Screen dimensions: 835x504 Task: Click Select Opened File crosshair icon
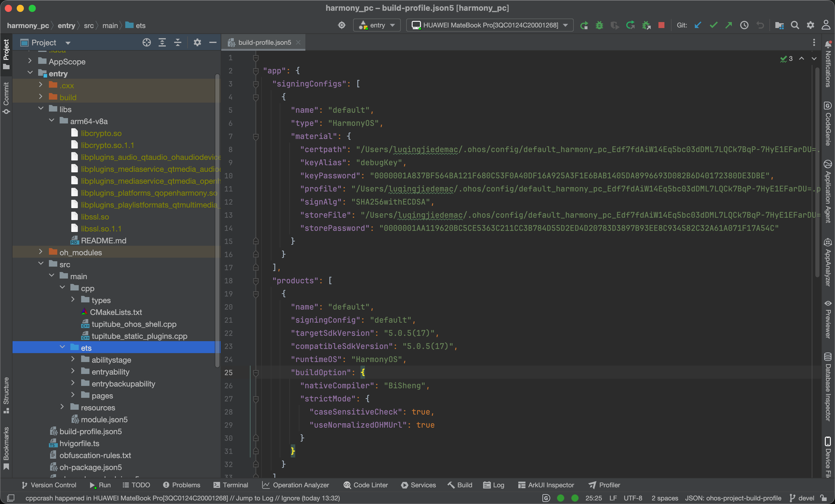pyautogui.click(x=146, y=42)
